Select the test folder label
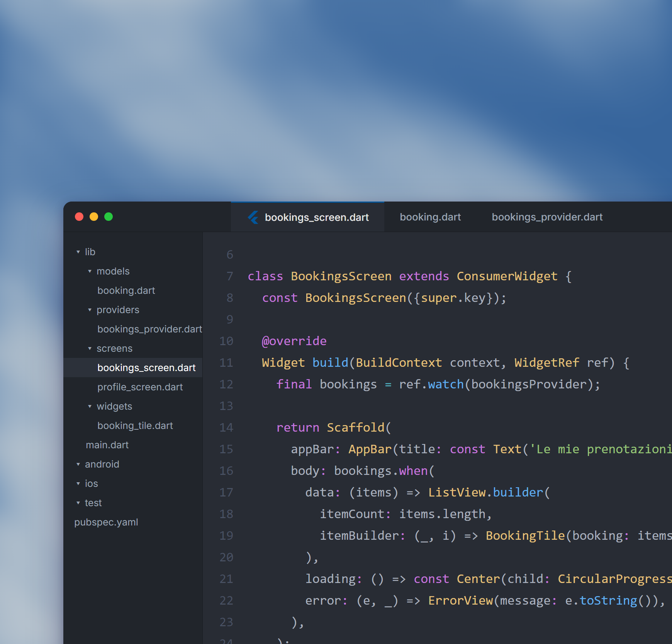The height and width of the screenshot is (644, 672). coord(93,503)
